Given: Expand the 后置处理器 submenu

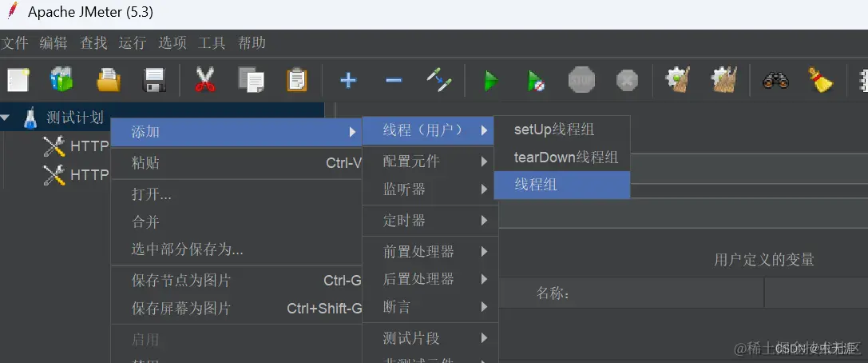Looking at the screenshot, I should 429,279.
